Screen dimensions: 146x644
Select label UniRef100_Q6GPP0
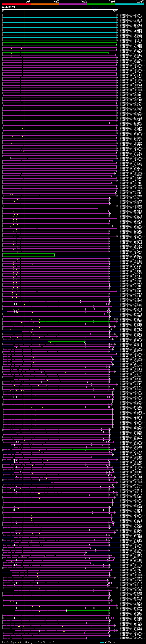point(131,63)
